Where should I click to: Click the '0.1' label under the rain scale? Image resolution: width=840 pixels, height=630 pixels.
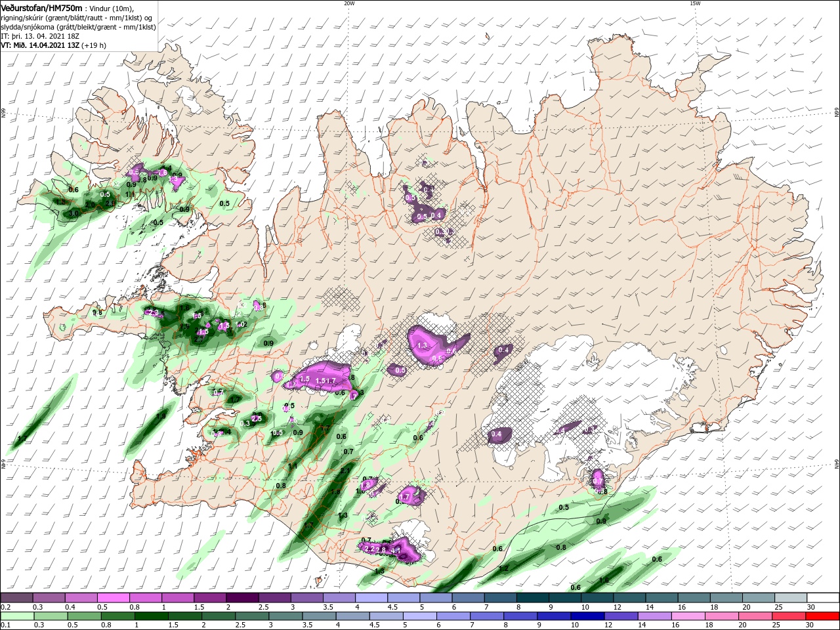click(x=5, y=625)
